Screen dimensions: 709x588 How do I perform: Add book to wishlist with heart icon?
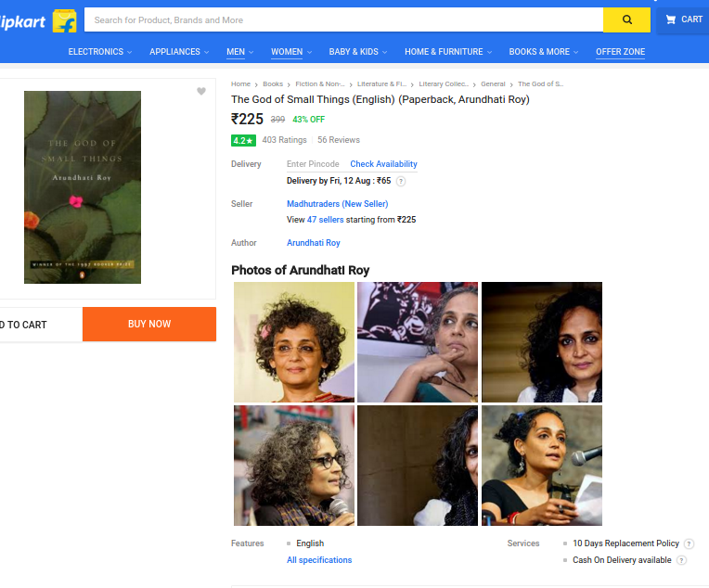click(x=201, y=91)
